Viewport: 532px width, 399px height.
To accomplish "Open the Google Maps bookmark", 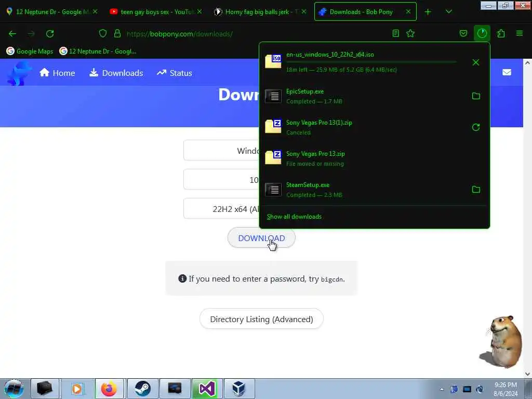I will (x=30, y=51).
